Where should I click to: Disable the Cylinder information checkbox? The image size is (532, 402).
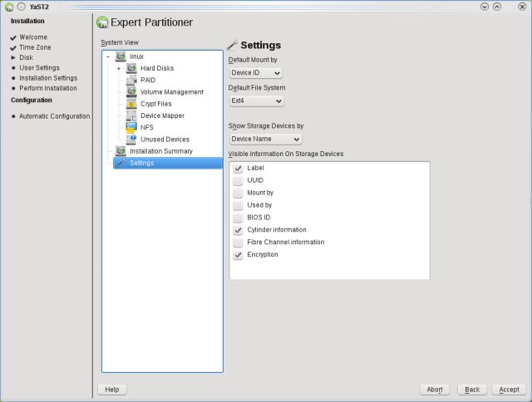[239, 230]
